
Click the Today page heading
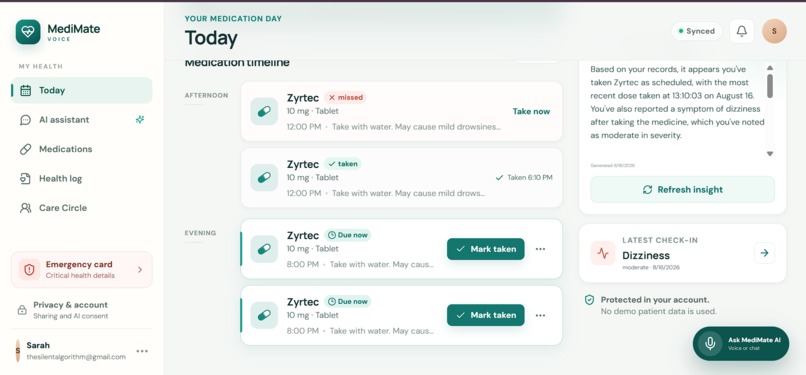(x=211, y=39)
